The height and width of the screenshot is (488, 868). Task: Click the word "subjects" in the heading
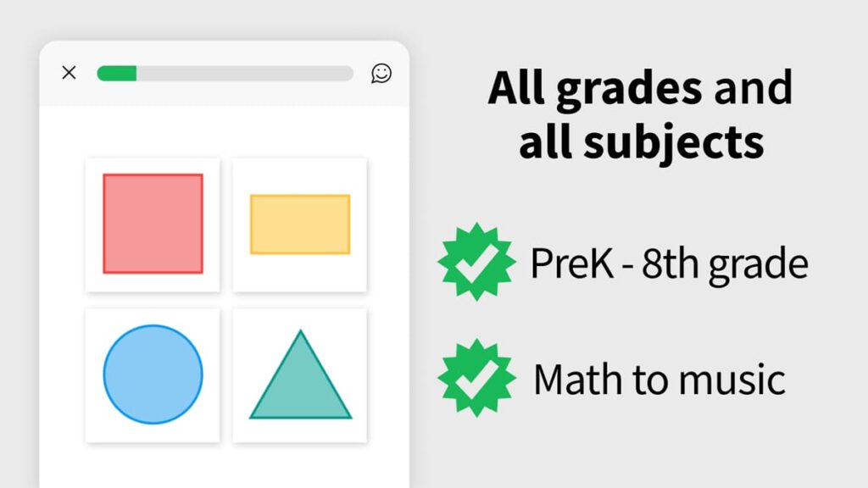(678, 142)
